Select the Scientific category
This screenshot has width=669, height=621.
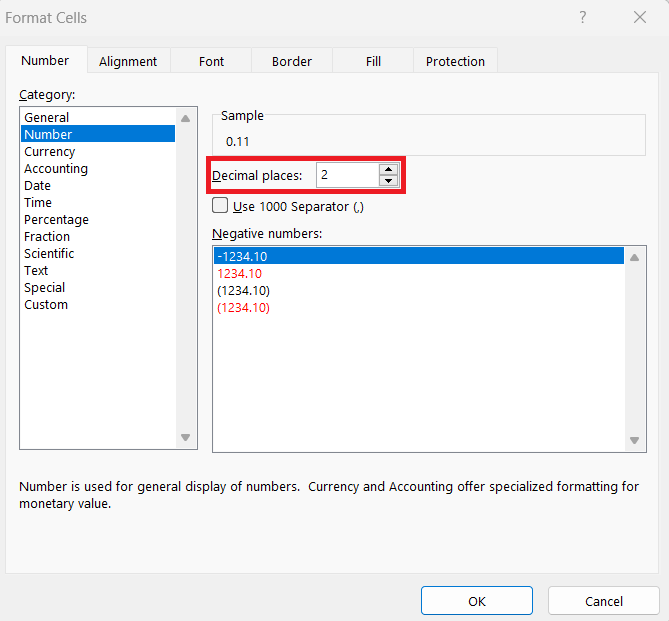point(98,254)
